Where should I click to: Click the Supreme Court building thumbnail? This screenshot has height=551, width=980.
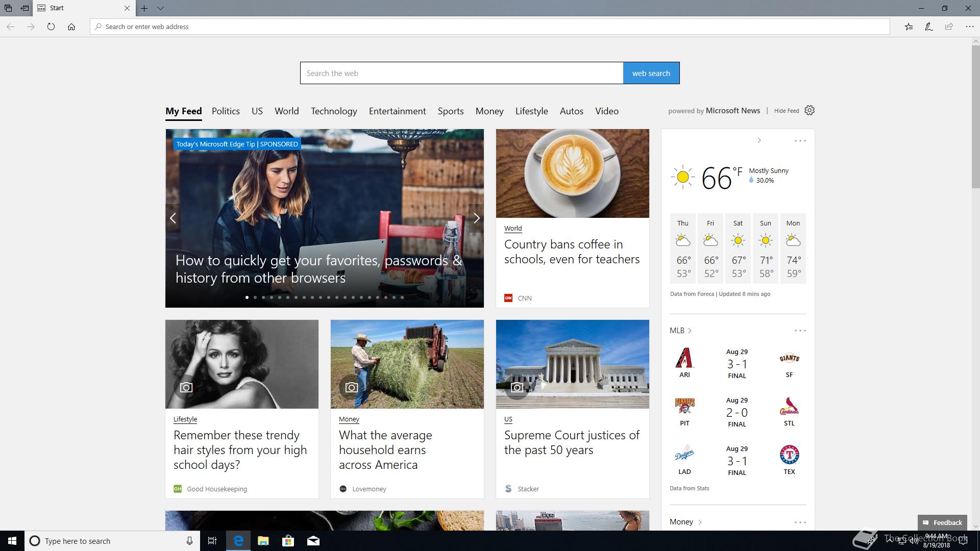573,364
